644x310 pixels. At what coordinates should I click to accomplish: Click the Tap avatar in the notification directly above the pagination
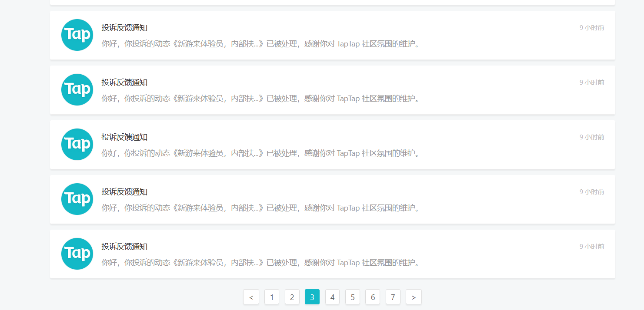(x=77, y=254)
